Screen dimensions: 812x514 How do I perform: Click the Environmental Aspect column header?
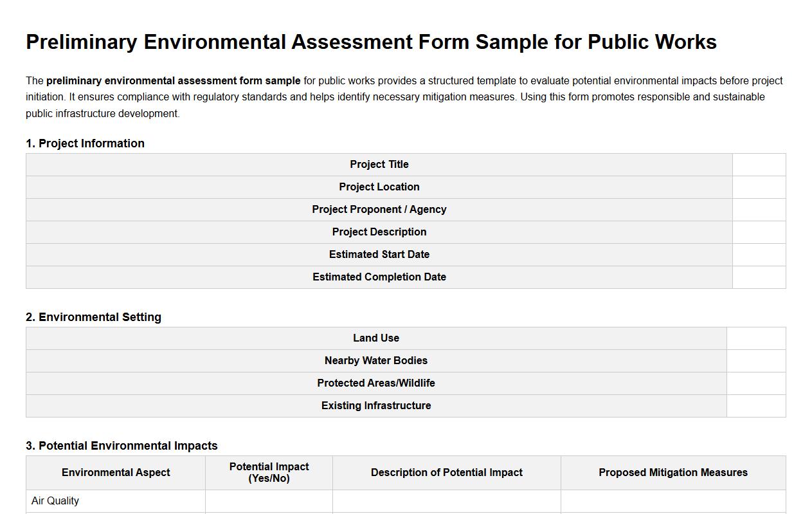pyautogui.click(x=116, y=472)
